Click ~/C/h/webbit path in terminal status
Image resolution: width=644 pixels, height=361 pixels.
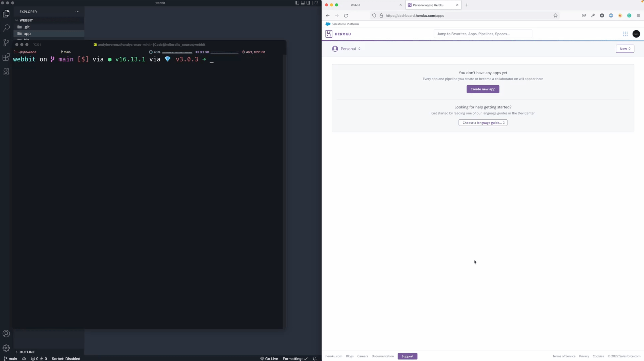pyautogui.click(x=25, y=52)
